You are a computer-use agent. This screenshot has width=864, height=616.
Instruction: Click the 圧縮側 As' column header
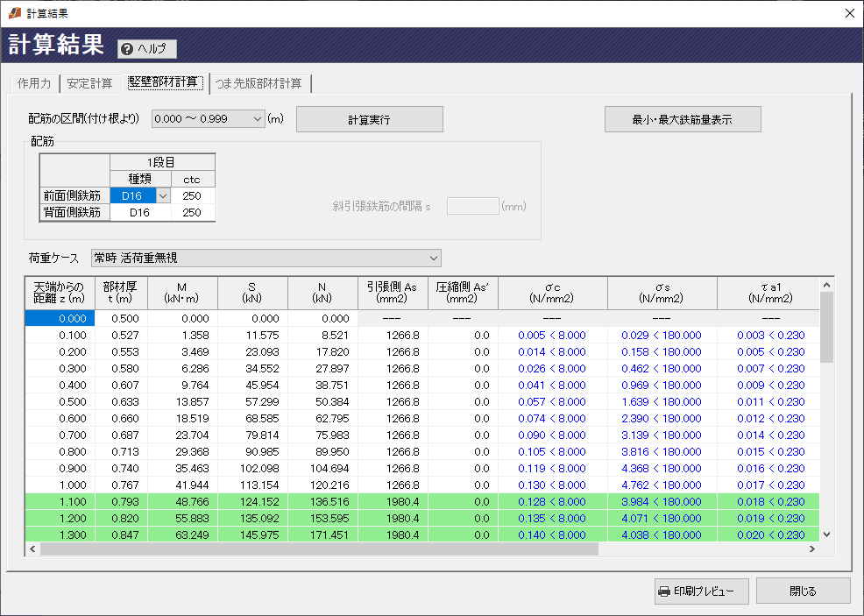click(x=463, y=294)
